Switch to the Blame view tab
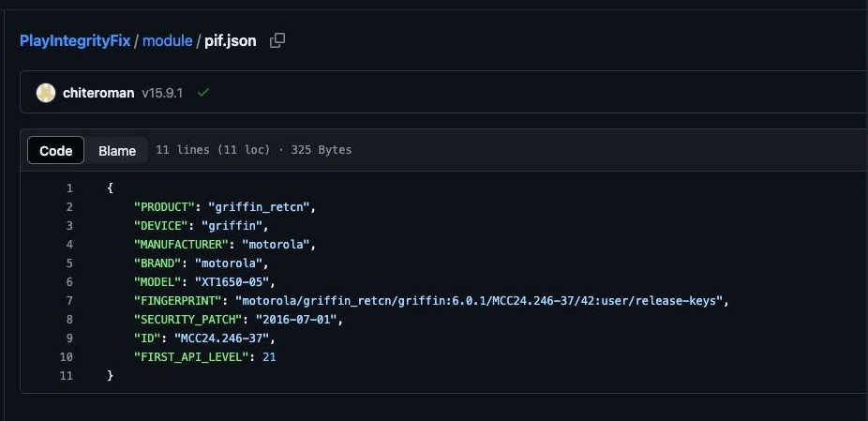The width and height of the screenshot is (868, 421). [x=117, y=150]
